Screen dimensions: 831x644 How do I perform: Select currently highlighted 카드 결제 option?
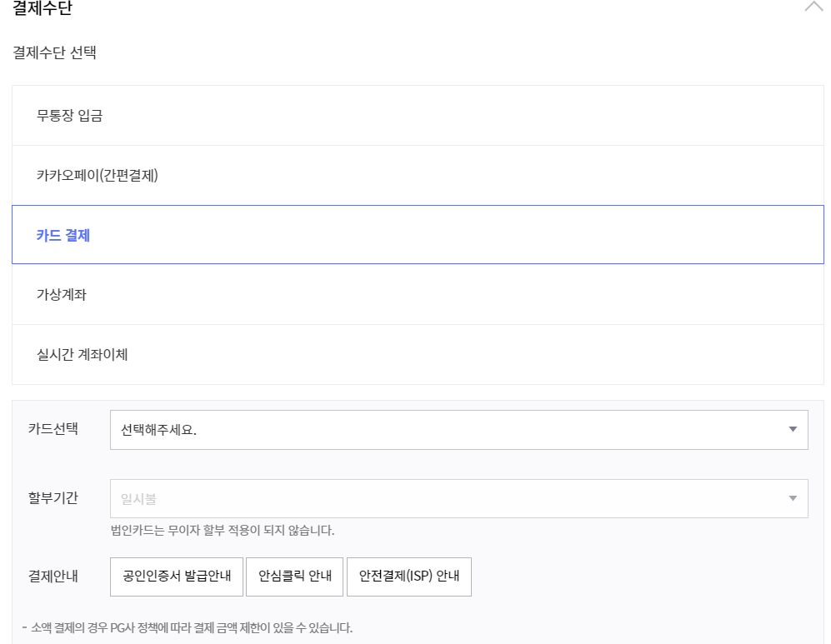(x=417, y=234)
